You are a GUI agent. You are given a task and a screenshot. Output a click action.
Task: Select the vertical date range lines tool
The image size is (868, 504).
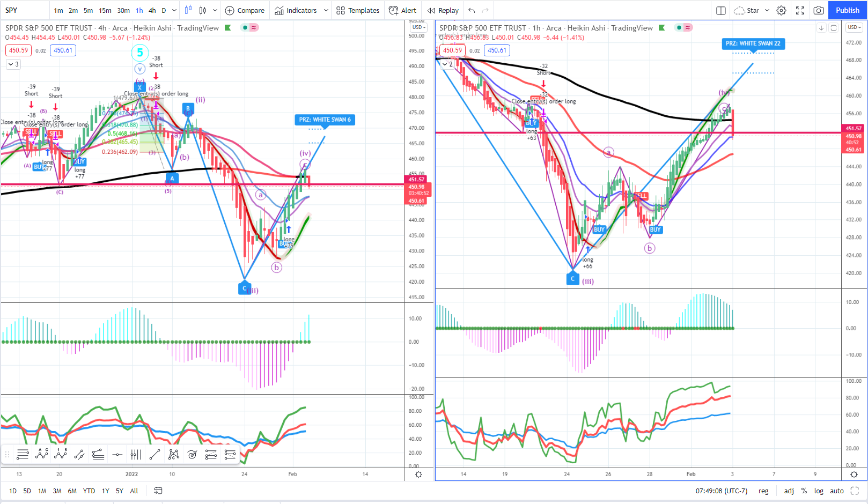[136, 455]
